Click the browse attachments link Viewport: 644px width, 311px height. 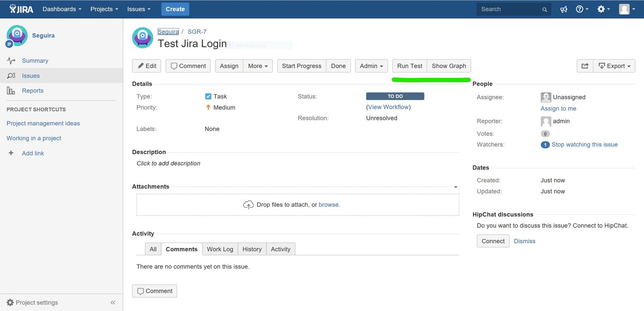click(x=329, y=205)
